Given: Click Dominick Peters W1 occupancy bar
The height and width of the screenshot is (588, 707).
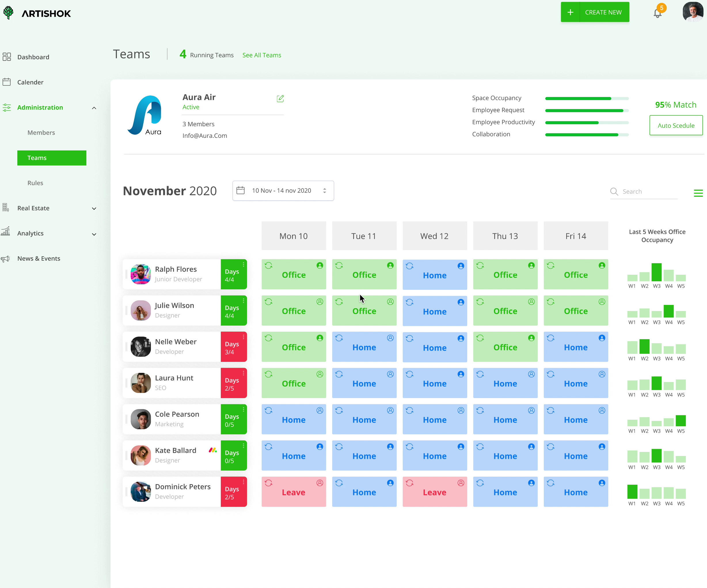Looking at the screenshot, I should 632,492.
